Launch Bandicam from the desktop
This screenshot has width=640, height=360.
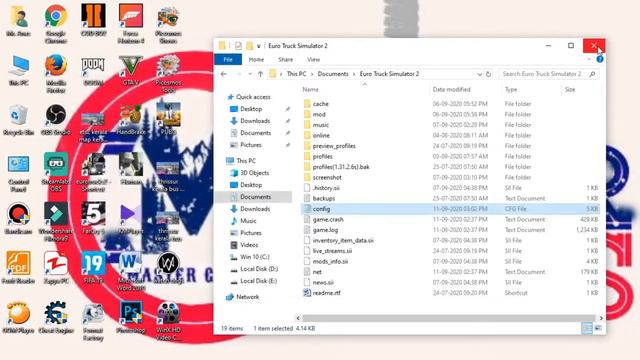pos(18,218)
